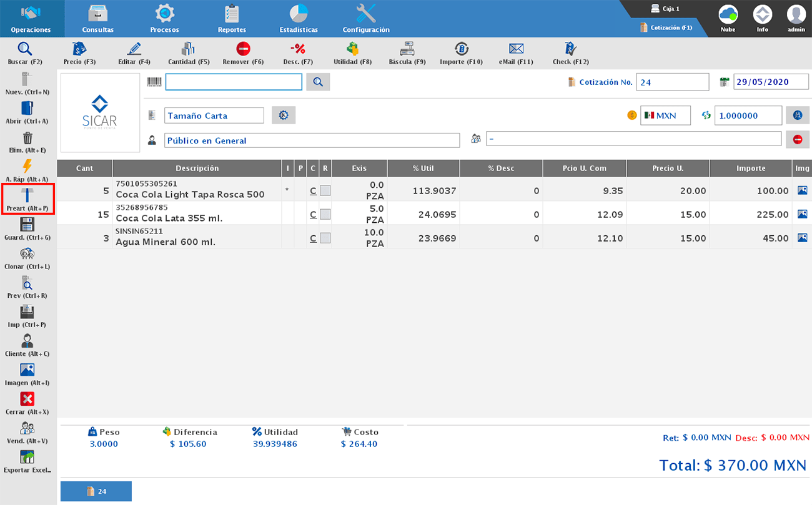Open the Báscula (F9) scale tool

(407, 50)
